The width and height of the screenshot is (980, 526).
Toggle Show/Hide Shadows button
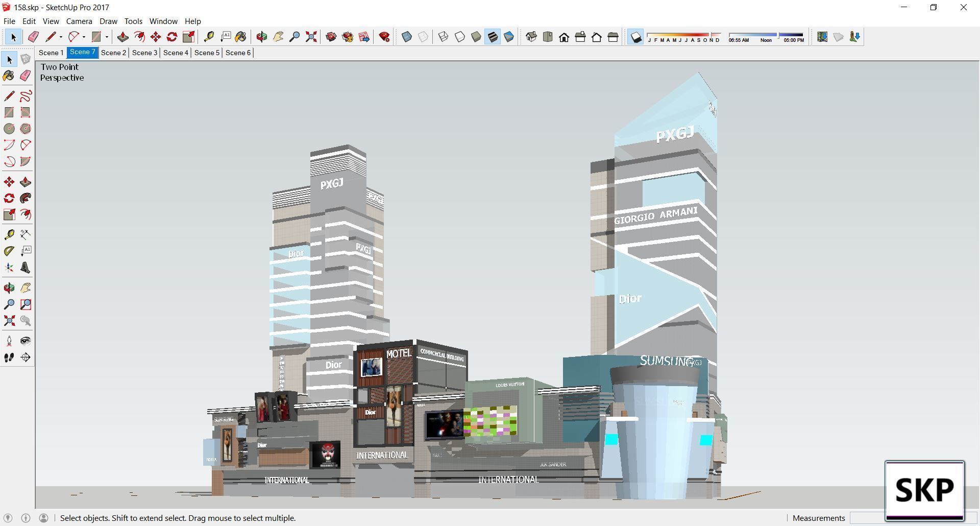[x=635, y=37]
